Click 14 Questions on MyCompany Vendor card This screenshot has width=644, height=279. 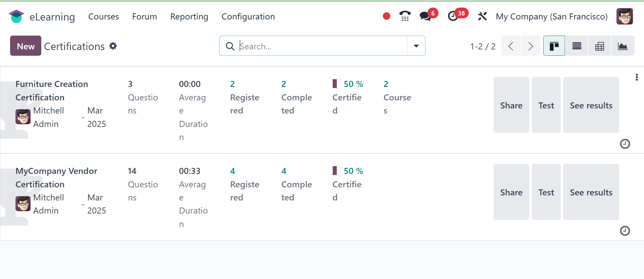143,184
